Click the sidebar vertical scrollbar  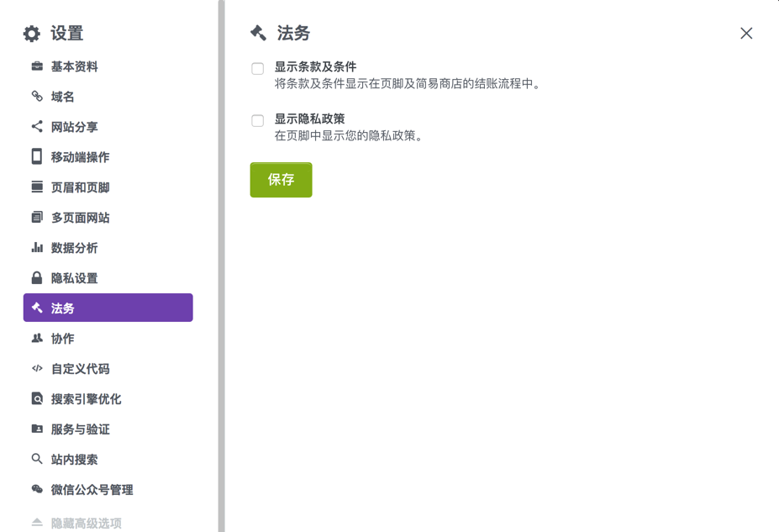tap(222, 266)
